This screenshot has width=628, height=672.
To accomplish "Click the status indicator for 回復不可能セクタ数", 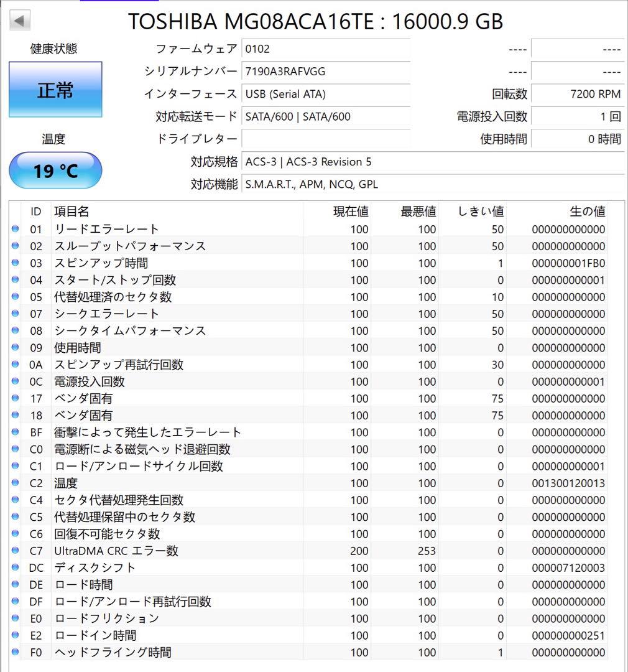I will click(15, 534).
